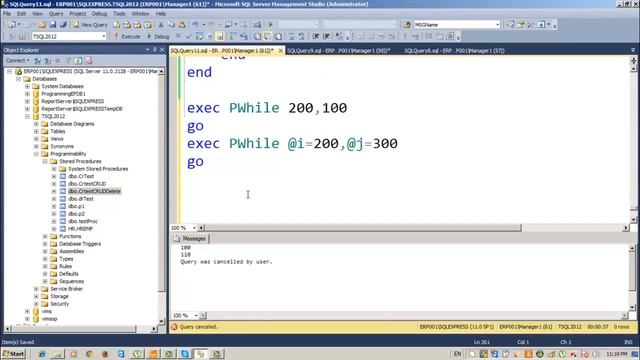Click the Paste icon in toolbar
Image resolution: width=640 pixels, height=360 pixels.
click(182, 24)
